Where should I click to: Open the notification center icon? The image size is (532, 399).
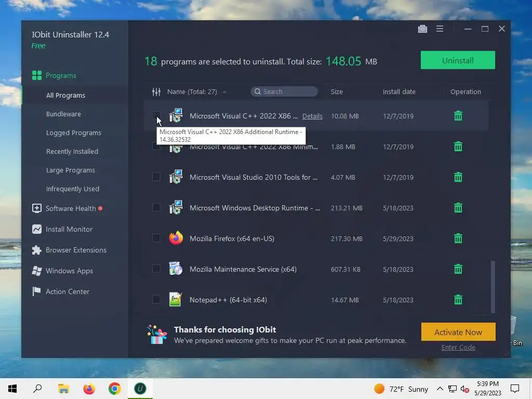[515, 389]
